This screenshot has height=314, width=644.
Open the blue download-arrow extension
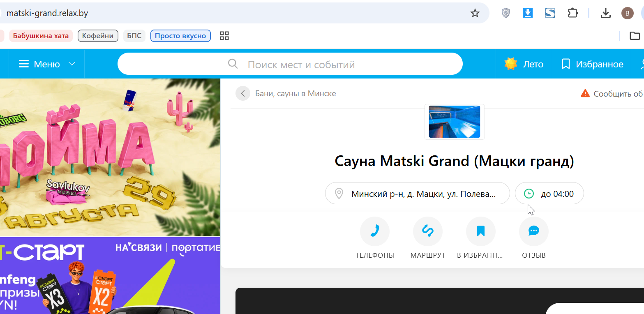point(528,13)
